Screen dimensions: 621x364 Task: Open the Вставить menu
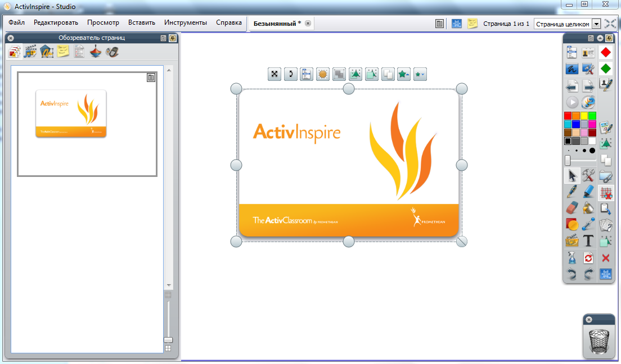point(141,22)
